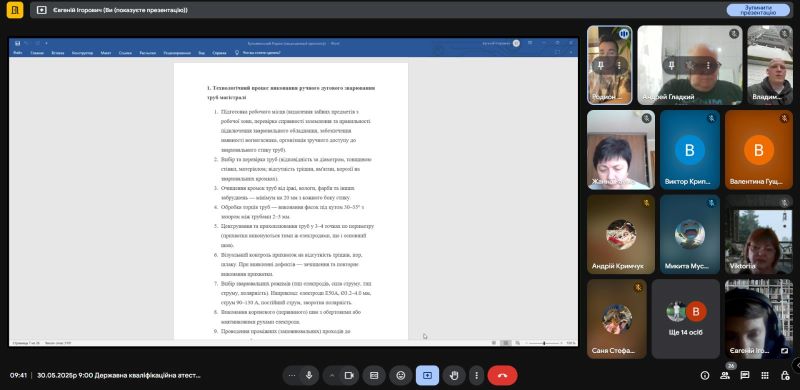
Task: Expand the camera settings arrow
Action: point(332,375)
